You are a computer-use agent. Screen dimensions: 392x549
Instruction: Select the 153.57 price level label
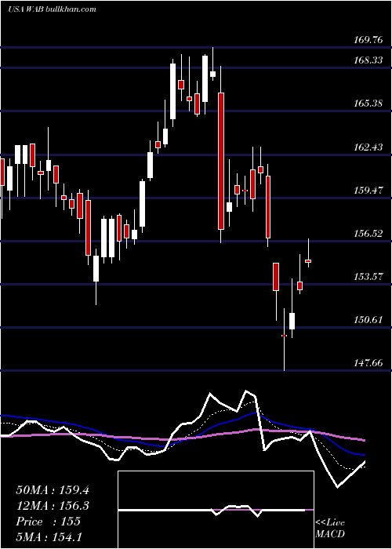click(x=368, y=277)
